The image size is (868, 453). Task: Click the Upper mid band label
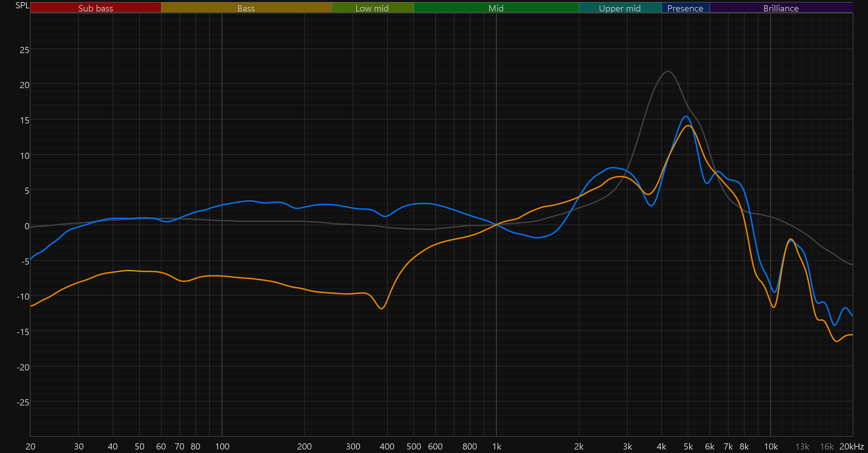tap(620, 8)
